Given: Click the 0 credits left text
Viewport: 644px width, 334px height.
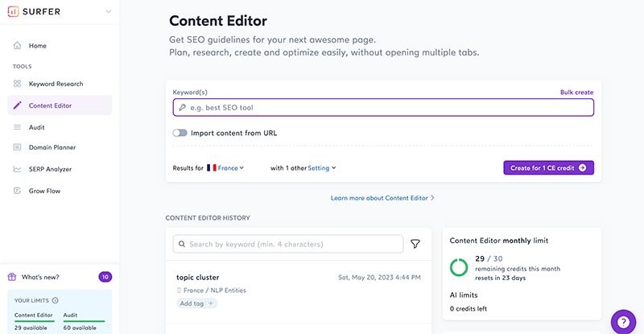Looking at the screenshot, I should (469, 308).
